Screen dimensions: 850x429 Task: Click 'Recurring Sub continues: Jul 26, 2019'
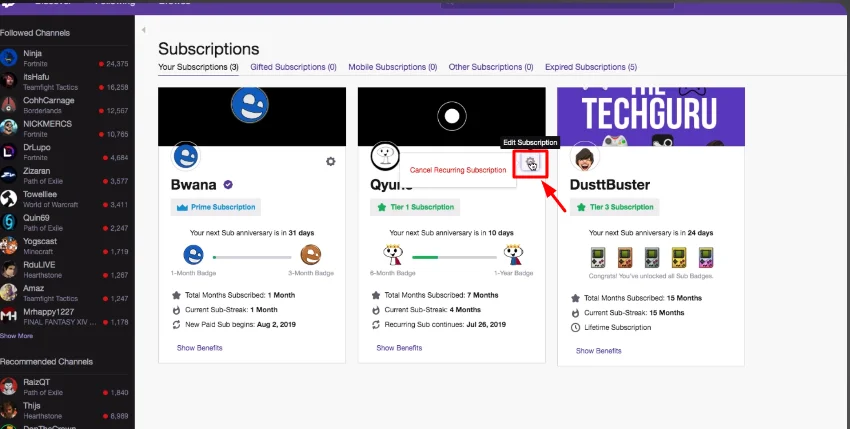coord(445,325)
